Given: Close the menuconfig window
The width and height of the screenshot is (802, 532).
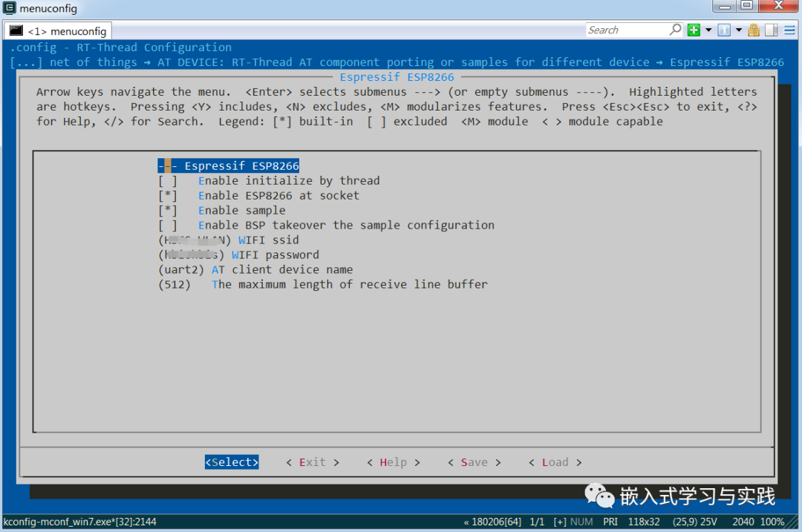Looking at the screenshot, I should click(x=778, y=6).
